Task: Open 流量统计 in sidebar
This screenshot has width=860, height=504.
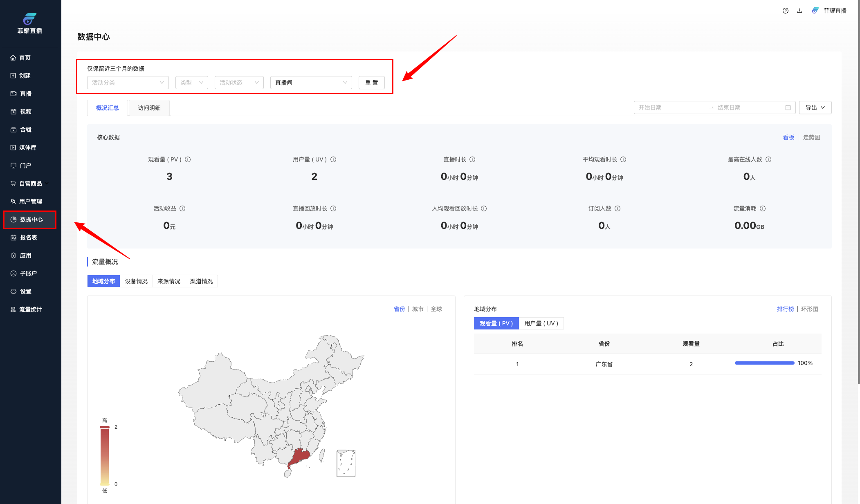Action: 30,309
